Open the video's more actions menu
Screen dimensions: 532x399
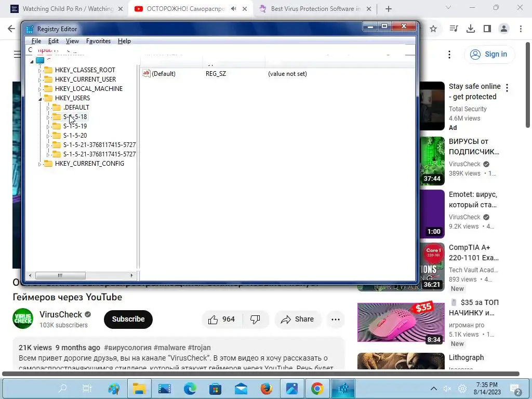click(336, 320)
